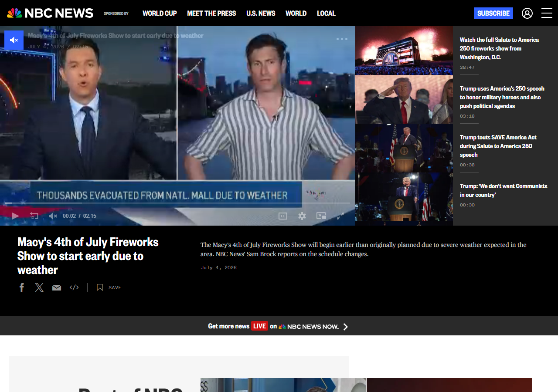558x392 pixels.
Task: Open Trump honors military heroes headline
Action: click(502, 97)
